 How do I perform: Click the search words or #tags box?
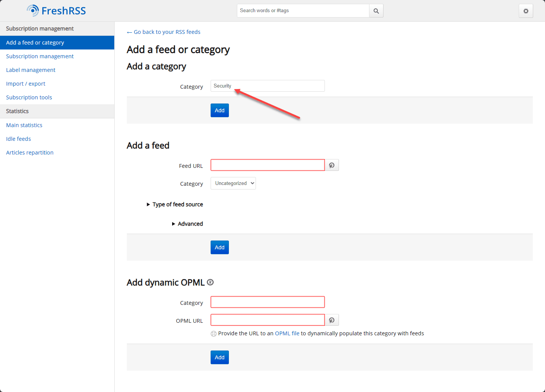pyautogui.click(x=303, y=11)
